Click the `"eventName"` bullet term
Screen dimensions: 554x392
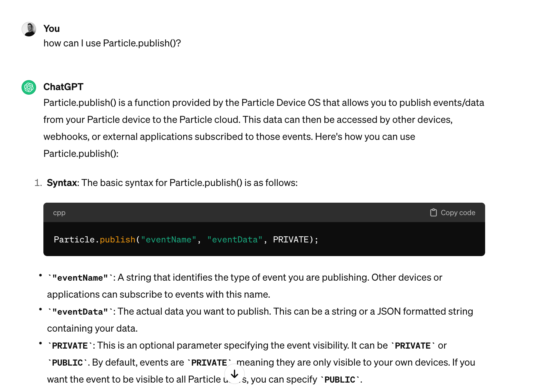(80, 278)
